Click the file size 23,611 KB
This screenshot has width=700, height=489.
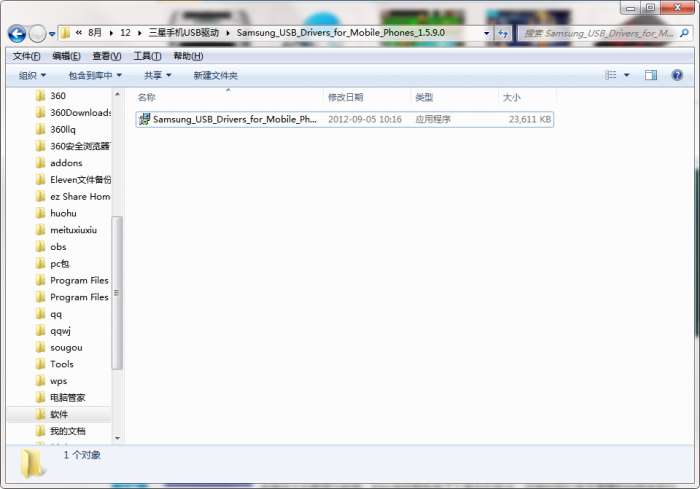[529, 119]
